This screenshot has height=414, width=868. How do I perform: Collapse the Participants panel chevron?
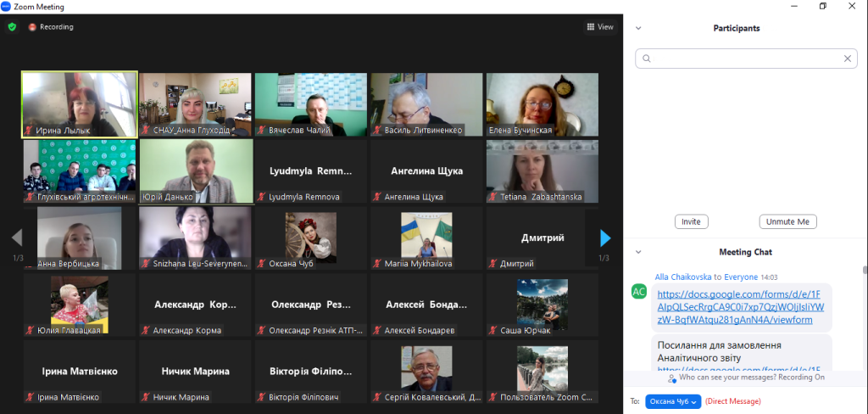tap(638, 28)
